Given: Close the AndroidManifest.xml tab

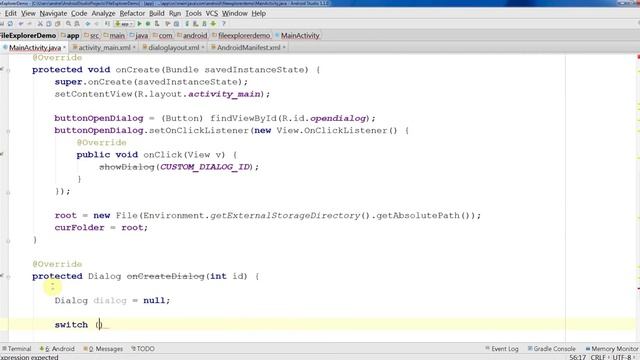Looking at the screenshot, I should pos(284,48).
